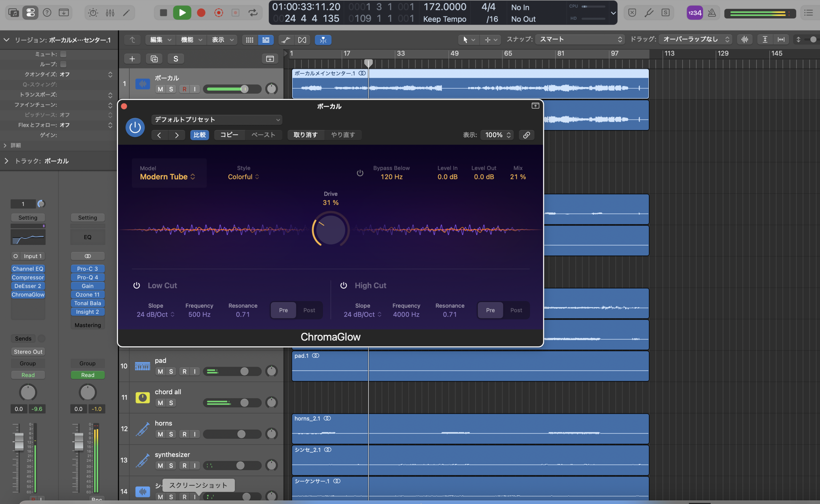The height and width of the screenshot is (504, 820).
Task: Open the Mixer faders icon
Action: click(x=110, y=13)
